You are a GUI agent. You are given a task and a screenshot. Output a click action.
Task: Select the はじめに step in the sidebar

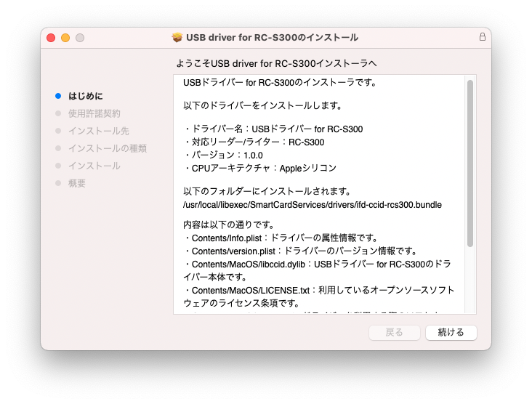[x=86, y=96]
